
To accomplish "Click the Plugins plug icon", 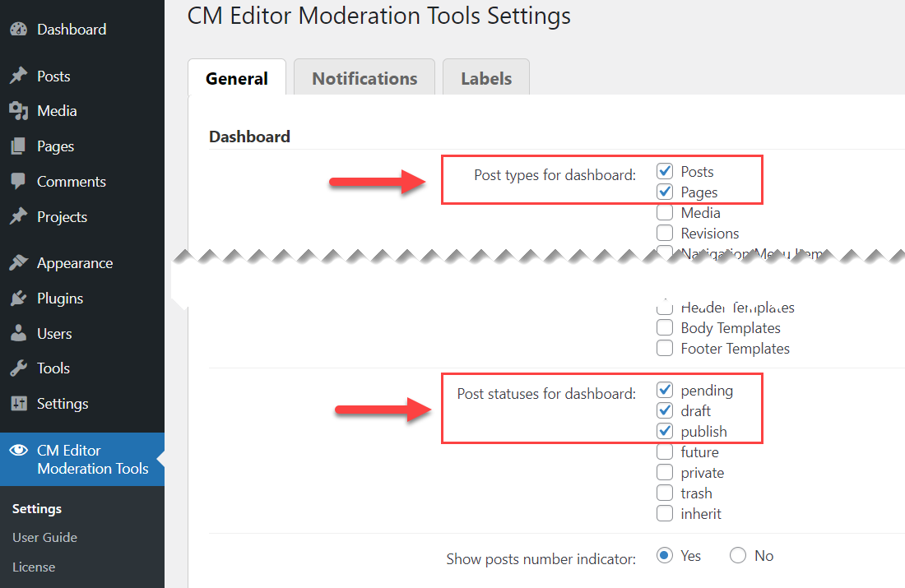I will pos(18,299).
